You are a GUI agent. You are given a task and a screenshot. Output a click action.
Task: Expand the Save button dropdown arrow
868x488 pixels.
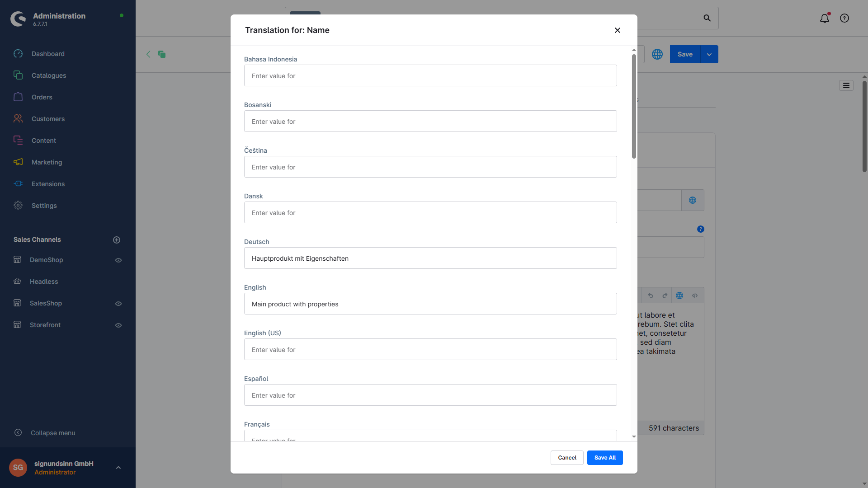tap(709, 55)
